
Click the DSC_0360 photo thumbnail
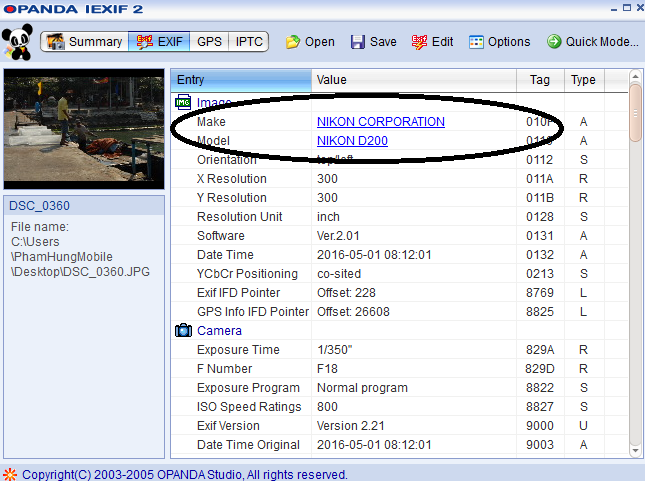(84, 129)
